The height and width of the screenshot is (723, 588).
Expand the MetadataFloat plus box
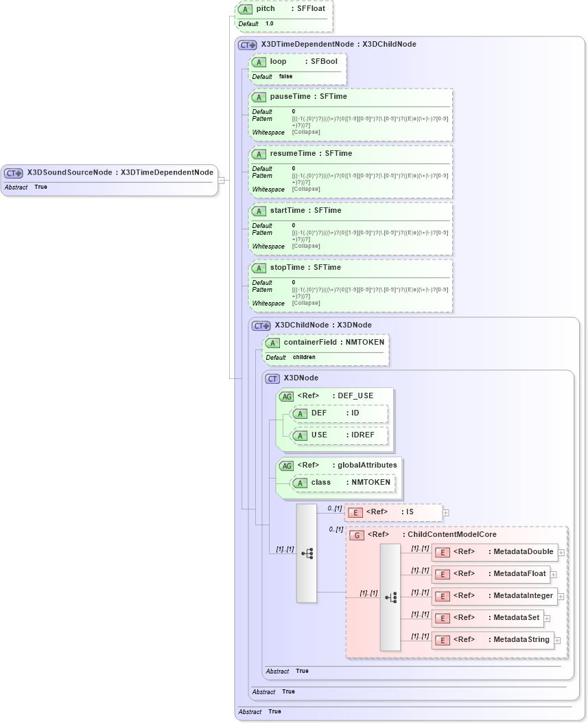tap(554, 575)
